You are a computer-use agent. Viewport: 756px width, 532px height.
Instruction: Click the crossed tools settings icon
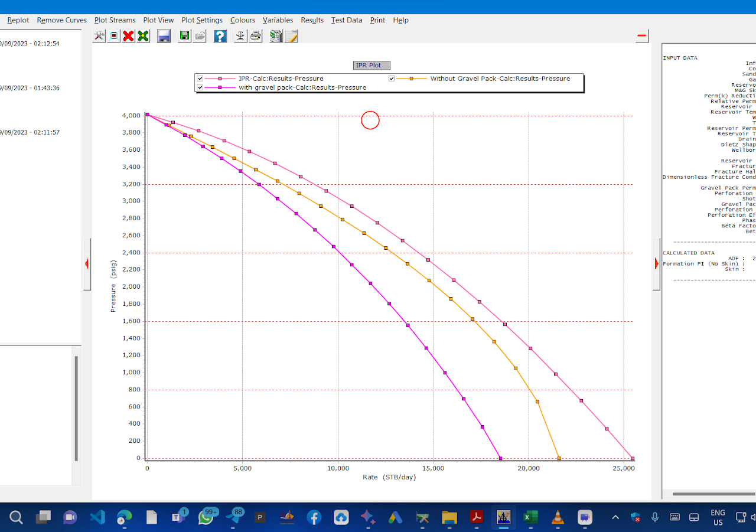click(99, 36)
